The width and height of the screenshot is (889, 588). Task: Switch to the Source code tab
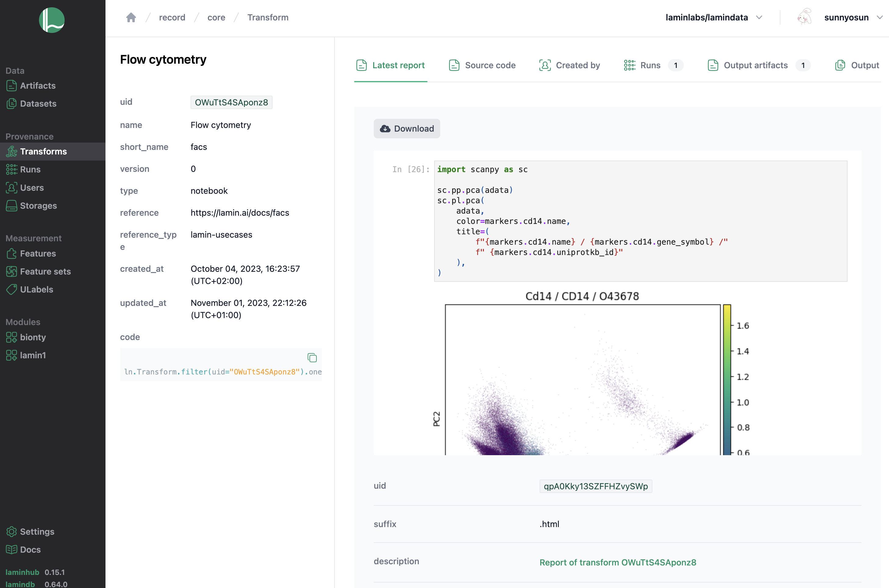pos(482,65)
